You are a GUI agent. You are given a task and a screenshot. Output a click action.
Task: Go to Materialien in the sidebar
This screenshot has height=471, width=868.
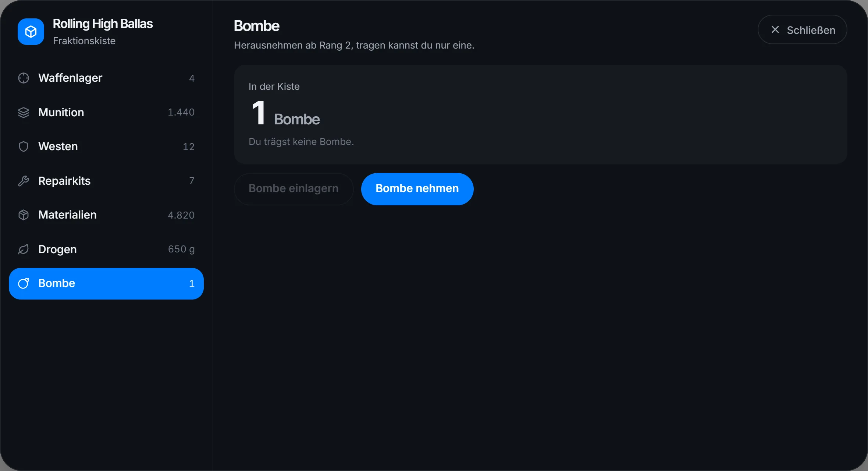tap(106, 215)
